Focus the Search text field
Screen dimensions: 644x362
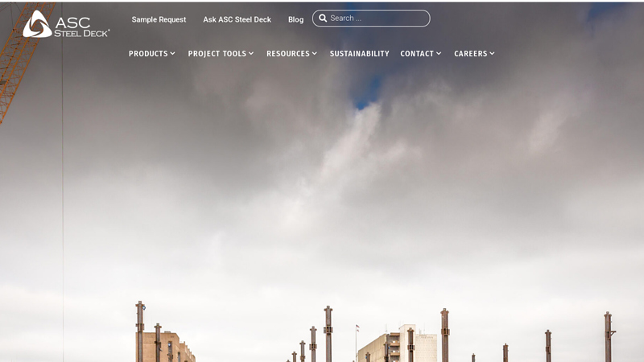point(377,19)
